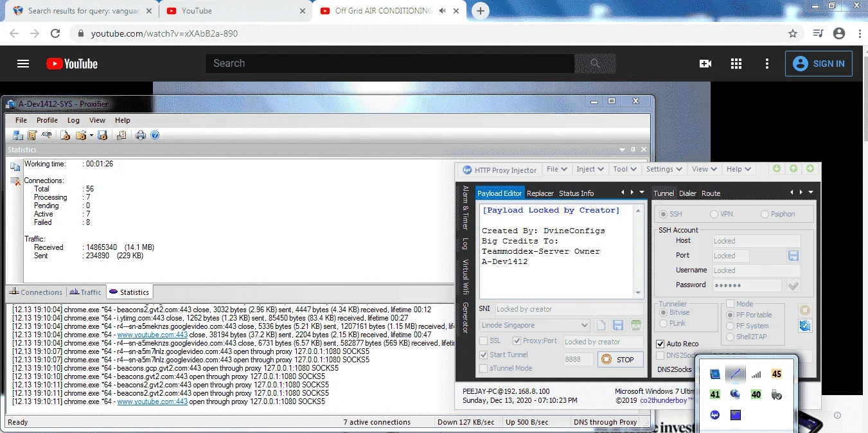Bookmark this page with the star icon
The width and height of the screenshot is (868, 433).
[x=793, y=33]
